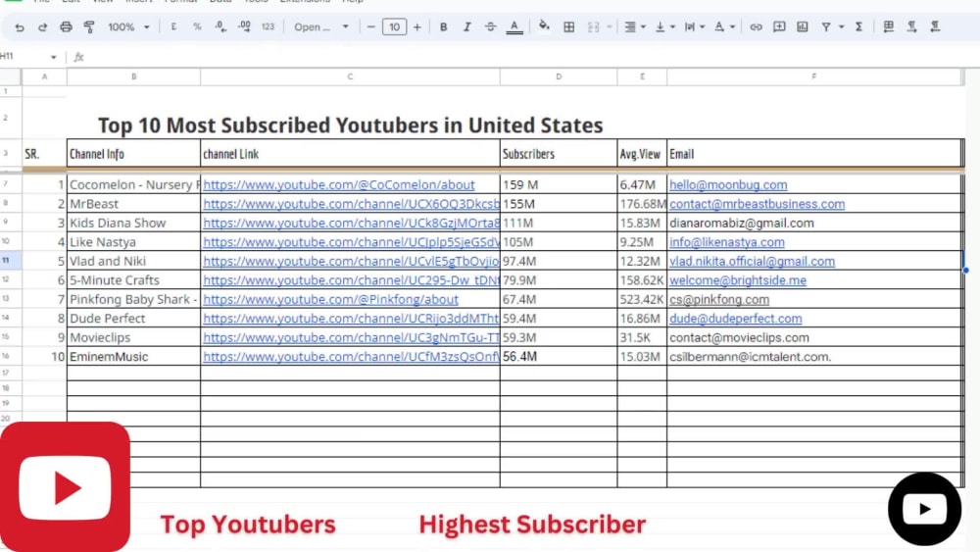
Task: Format the cell as percent
Action: pos(197,26)
